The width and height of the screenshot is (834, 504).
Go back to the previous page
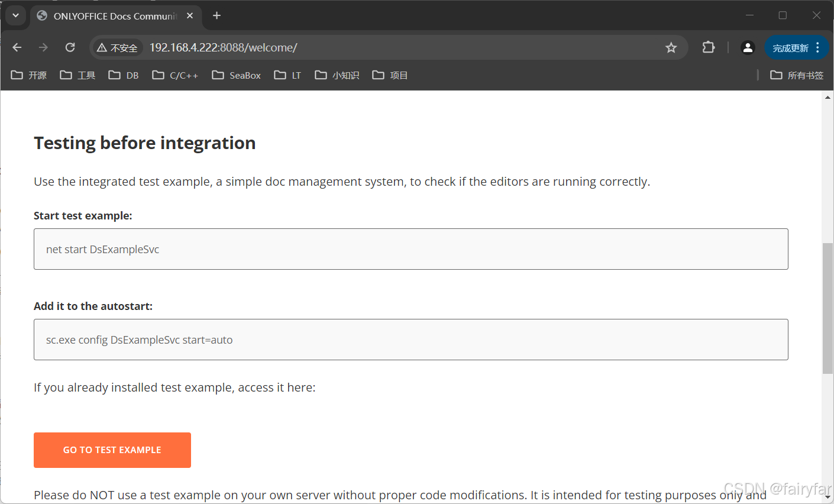pos(17,47)
